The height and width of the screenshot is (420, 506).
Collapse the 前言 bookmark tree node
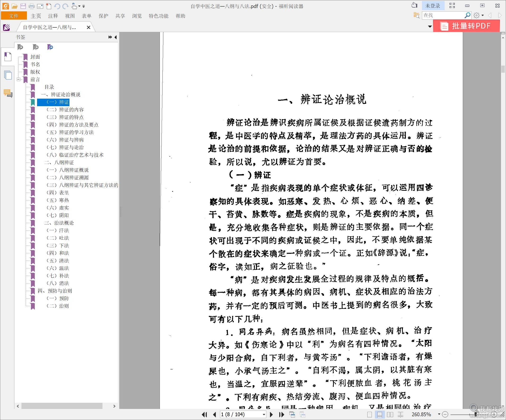tap(19, 79)
